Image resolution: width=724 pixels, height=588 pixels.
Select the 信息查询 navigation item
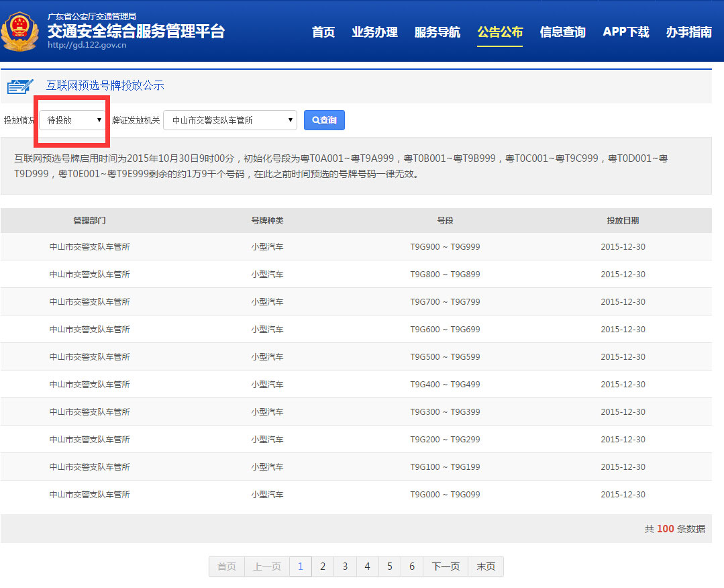tap(563, 32)
